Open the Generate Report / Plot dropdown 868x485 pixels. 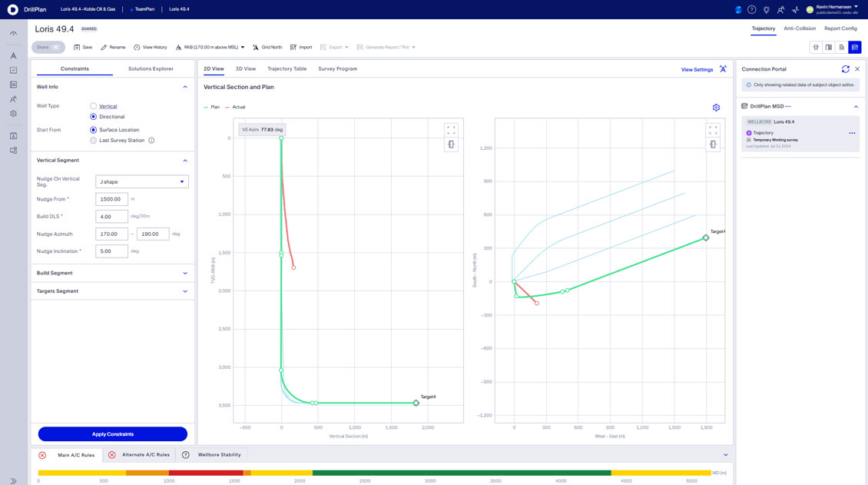386,48
